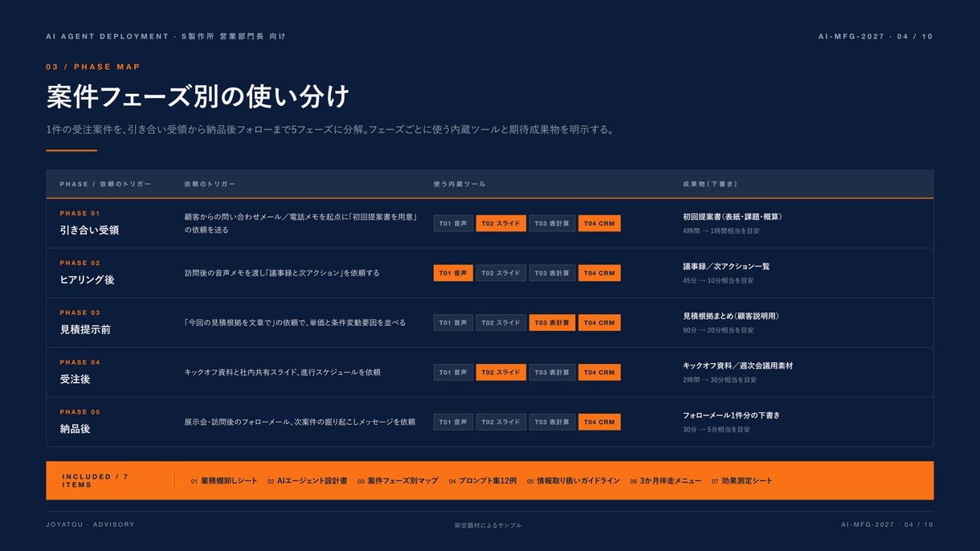Click 07 効果測定シート in included items
This screenshot has width=980, height=551.
tap(741, 481)
